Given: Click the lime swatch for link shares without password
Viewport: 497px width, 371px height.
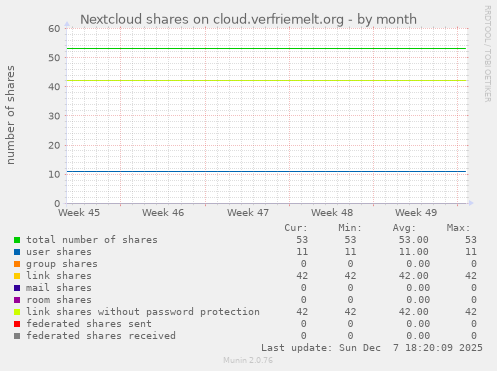Looking at the screenshot, I should coord(17,312).
